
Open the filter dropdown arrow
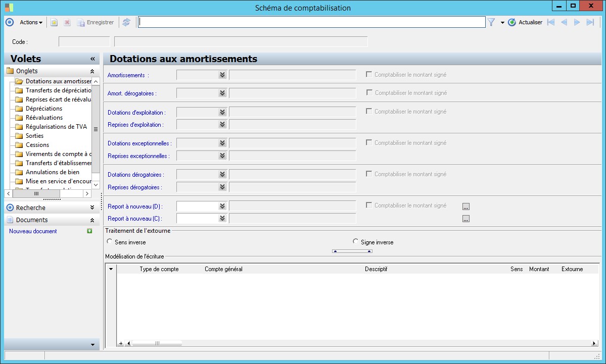[502, 23]
